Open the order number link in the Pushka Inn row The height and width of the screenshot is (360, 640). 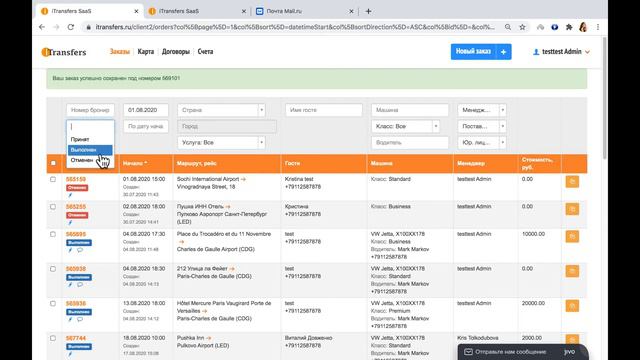(x=76, y=338)
